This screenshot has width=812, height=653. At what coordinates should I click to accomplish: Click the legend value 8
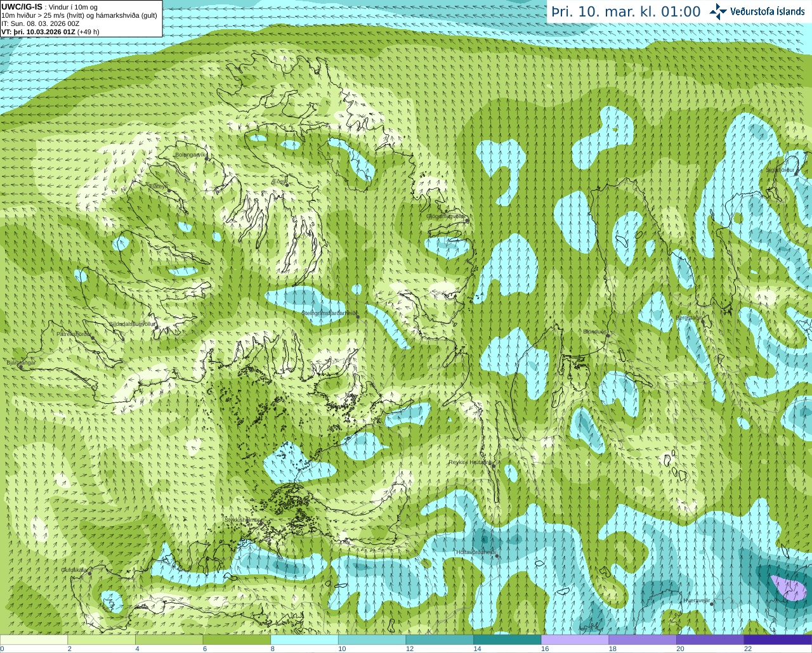(272, 649)
